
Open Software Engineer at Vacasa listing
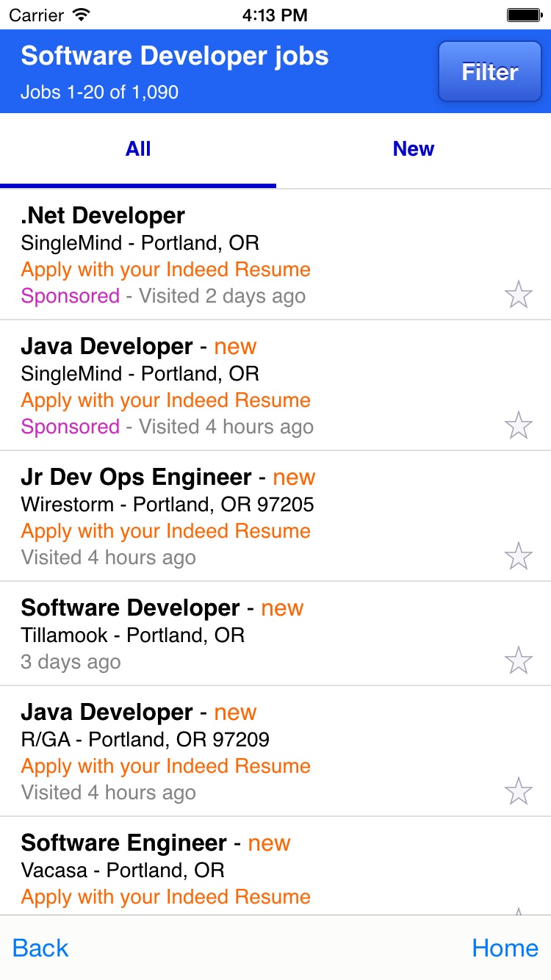[275, 866]
